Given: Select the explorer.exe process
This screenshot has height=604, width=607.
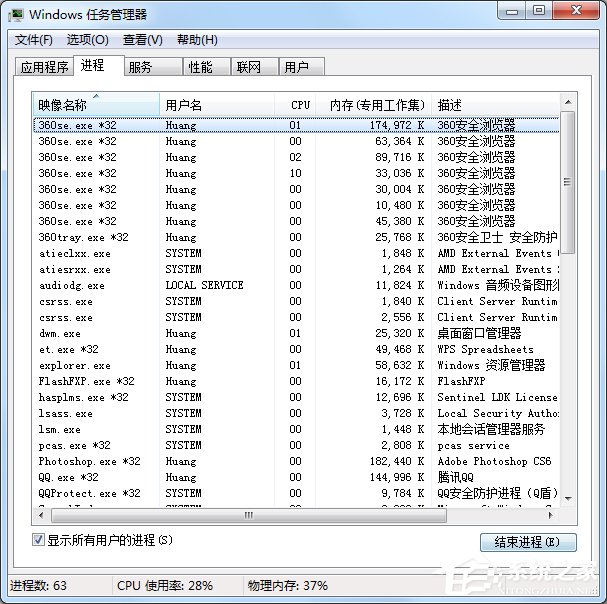Looking at the screenshot, I should [296, 365].
